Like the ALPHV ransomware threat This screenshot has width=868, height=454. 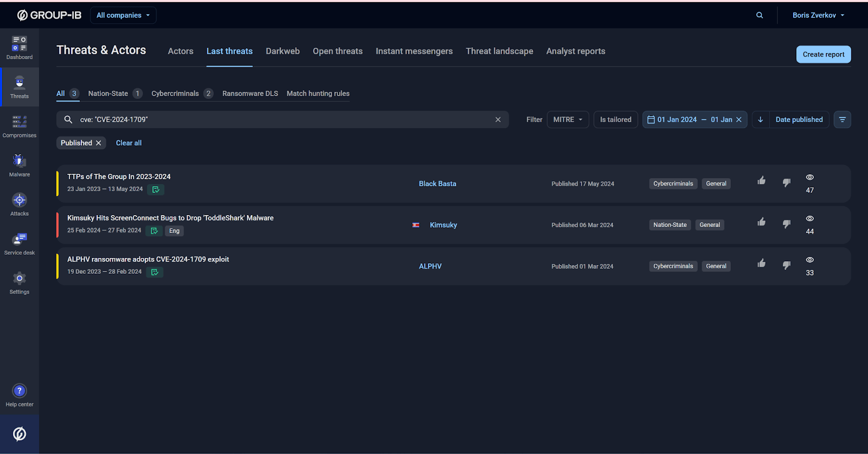tap(762, 263)
